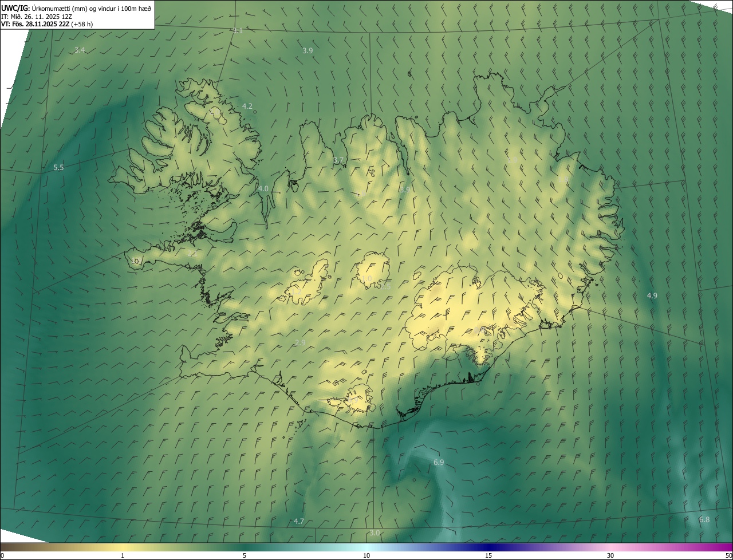Click the 2.9 value label in southwest Iceland

coord(300,342)
